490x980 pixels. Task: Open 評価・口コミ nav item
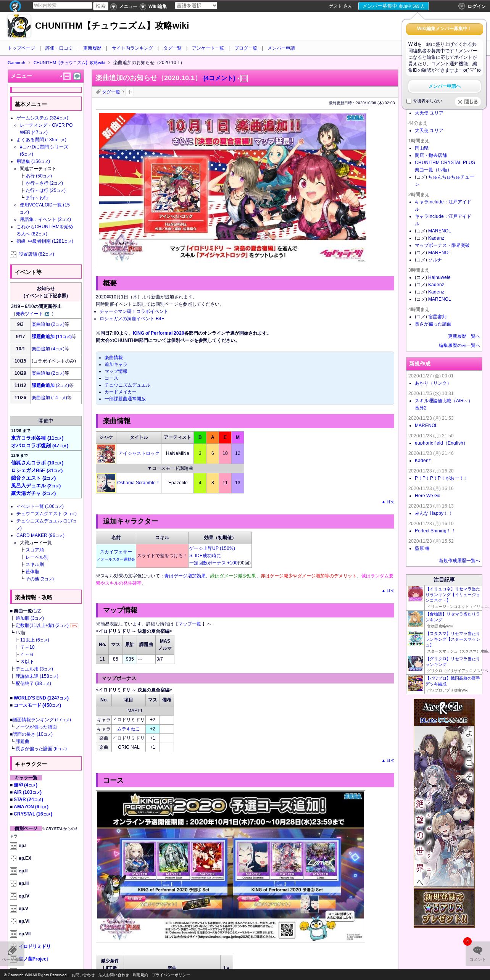pyautogui.click(x=59, y=48)
